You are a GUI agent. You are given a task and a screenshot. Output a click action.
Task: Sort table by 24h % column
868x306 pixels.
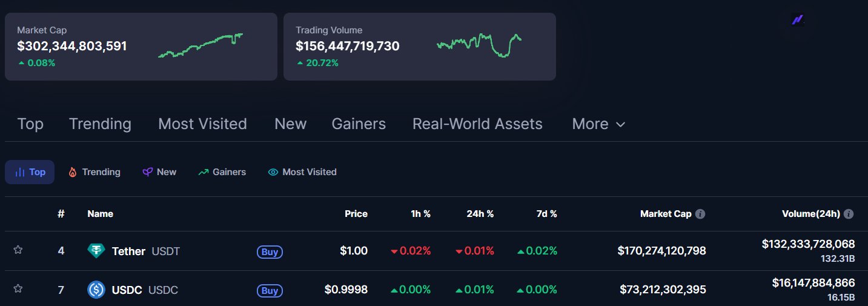click(480, 214)
